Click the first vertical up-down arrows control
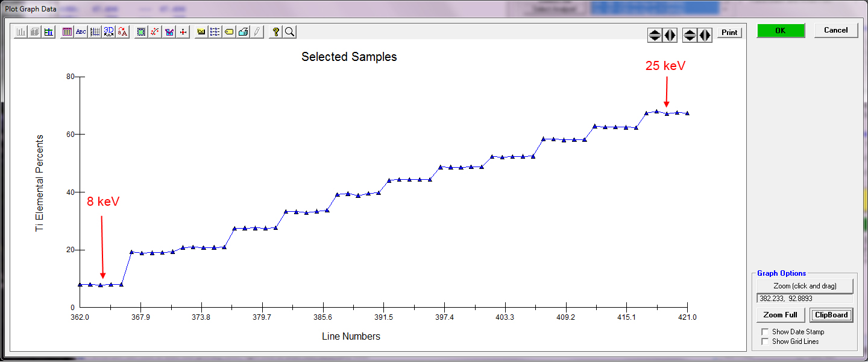 coord(655,35)
